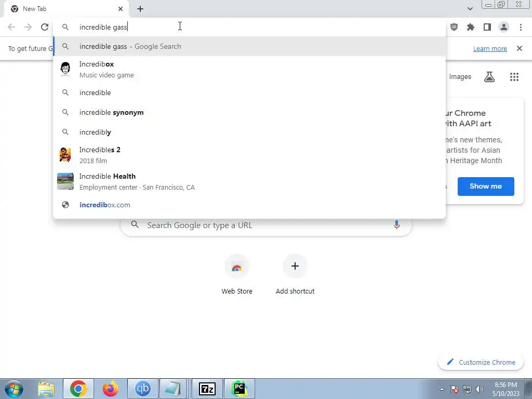Click the Show me button
The height and width of the screenshot is (399, 532).
[x=486, y=187]
